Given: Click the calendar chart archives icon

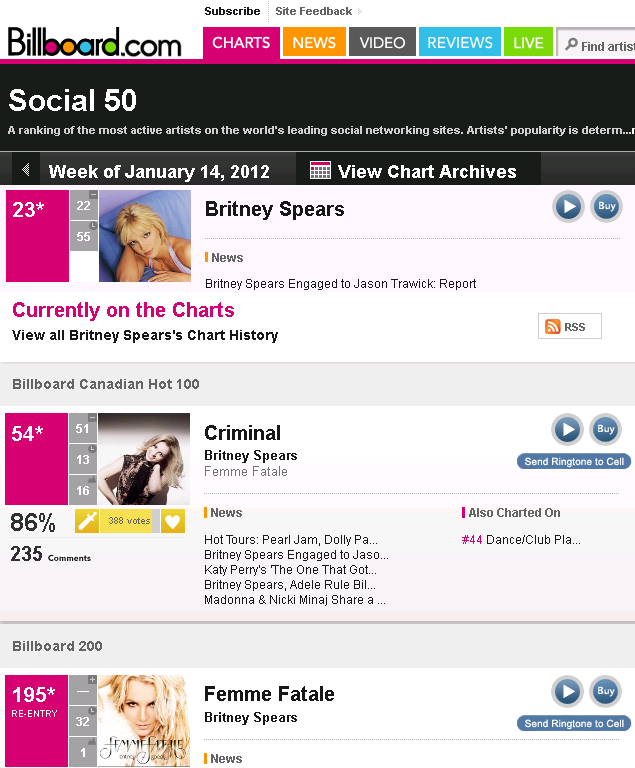Looking at the screenshot, I should pyautogui.click(x=320, y=170).
